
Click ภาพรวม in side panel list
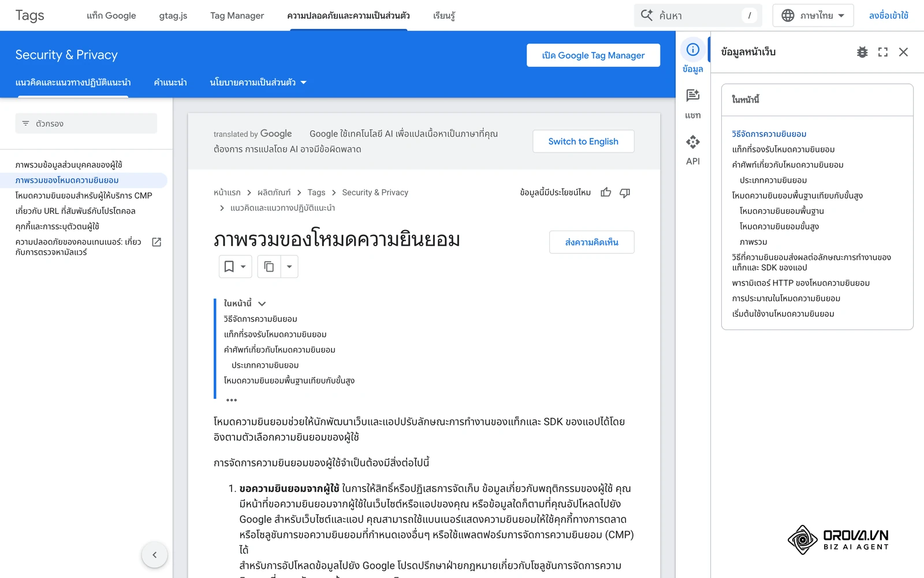click(753, 242)
